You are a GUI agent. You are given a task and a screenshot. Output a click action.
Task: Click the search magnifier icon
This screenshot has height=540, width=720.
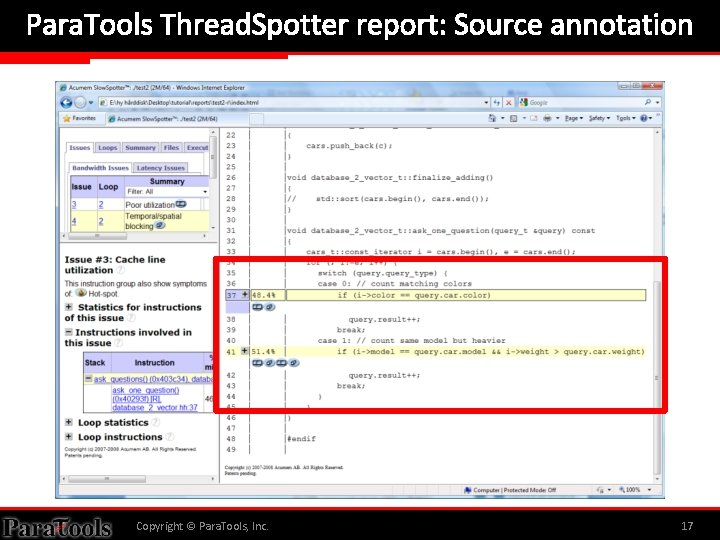tap(647, 102)
